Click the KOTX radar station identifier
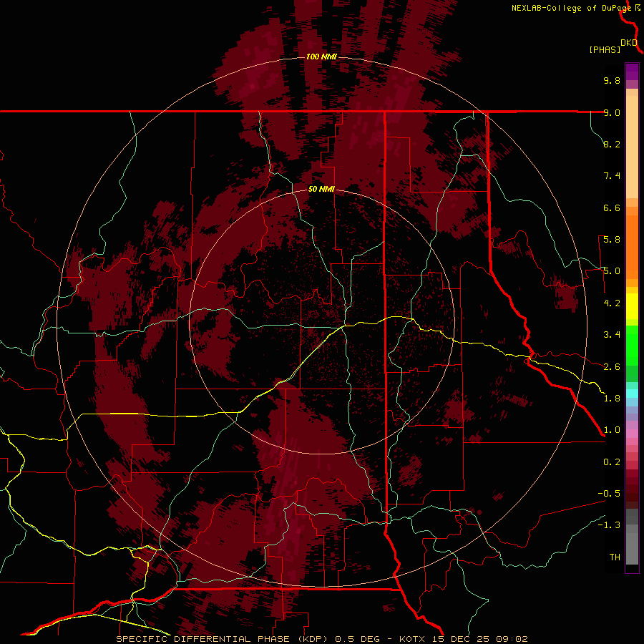Screen dimensions: 644x644 point(413,639)
